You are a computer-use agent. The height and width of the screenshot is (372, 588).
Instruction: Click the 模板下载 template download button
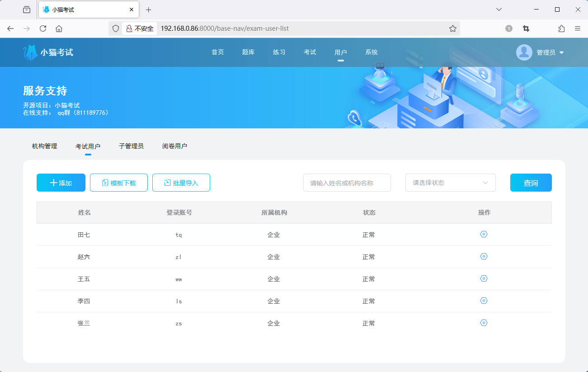click(118, 183)
